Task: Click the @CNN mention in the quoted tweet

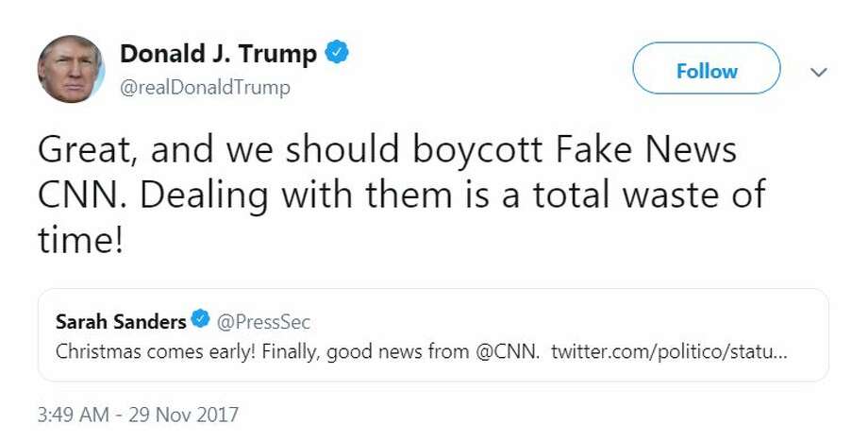Action: [507, 352]
